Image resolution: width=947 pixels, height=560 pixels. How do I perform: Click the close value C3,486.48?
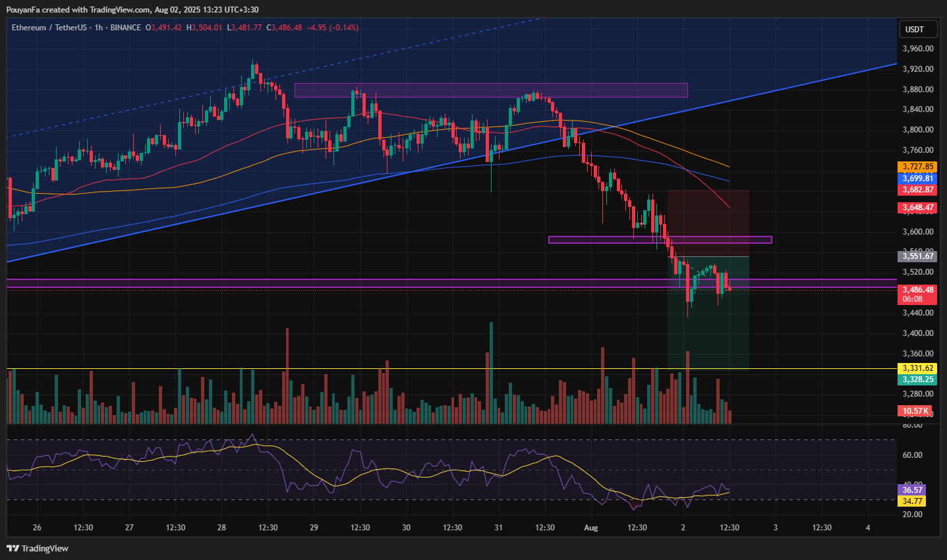(x=284, y=28)
